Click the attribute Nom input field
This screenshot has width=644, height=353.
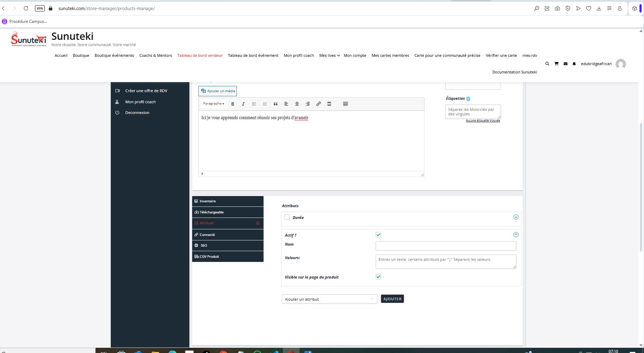pyautogui.click(x=446, y=246)
